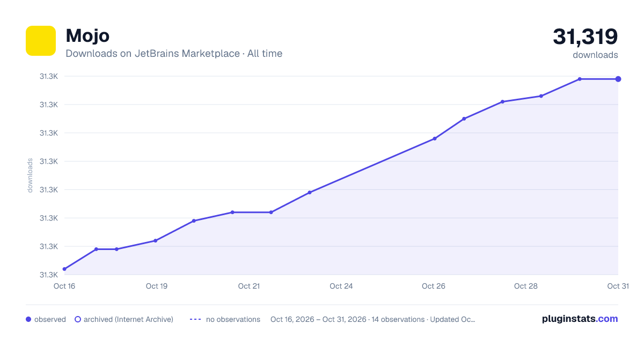Click the 'archived (Internet Archive)' legend entry
Image resolution: width=644 pixels, height=338 pixels.
[124, 319]
